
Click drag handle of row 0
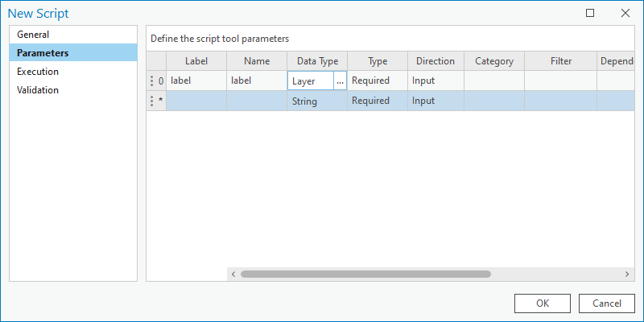point(152,81)
